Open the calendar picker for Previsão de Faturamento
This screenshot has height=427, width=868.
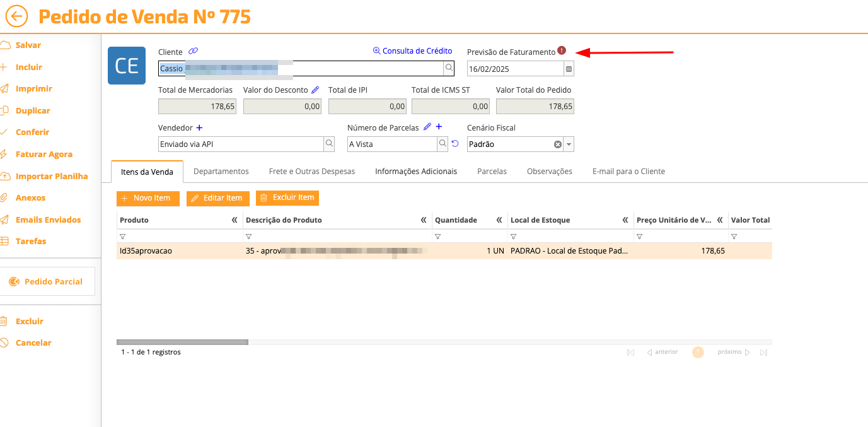click(569, 69)
